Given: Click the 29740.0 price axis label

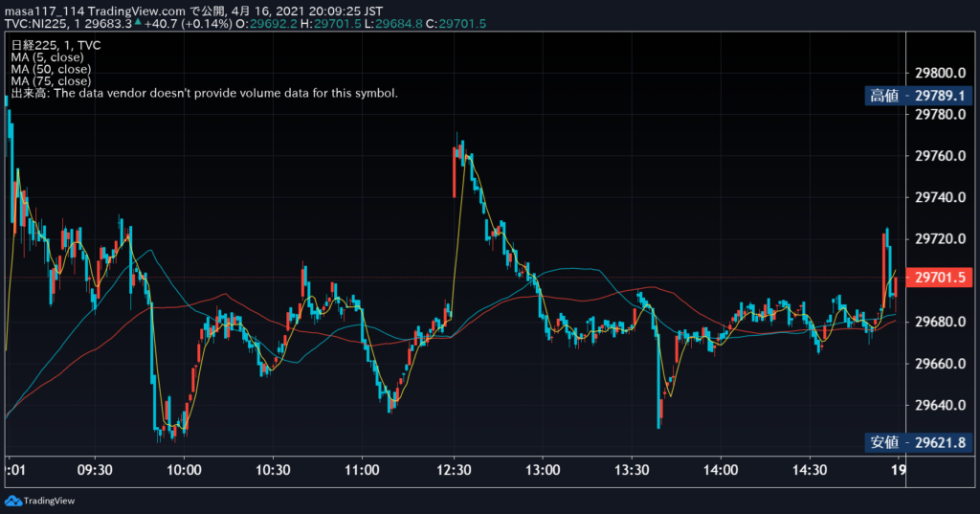Looking at the screenshot, I should pyautogui.click(x=940, y=197).
